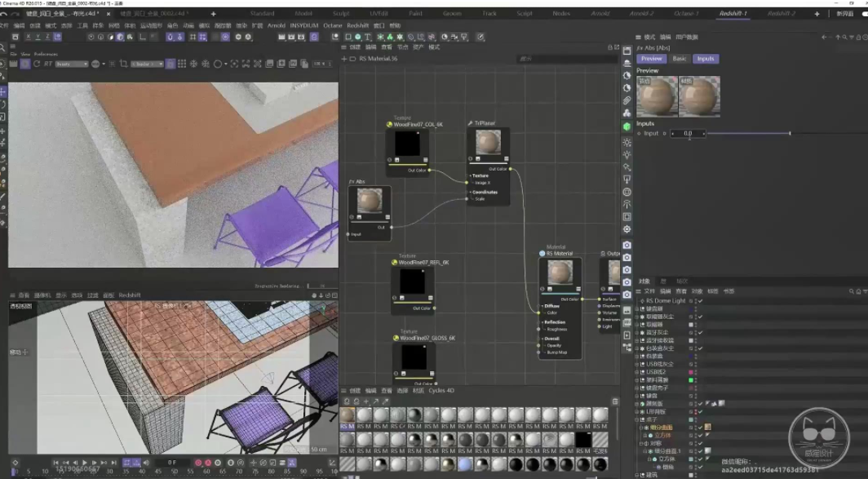Switch to the Basic tab in attributes
This screenshot has width=868, height=479.
[x=680, y=59]
